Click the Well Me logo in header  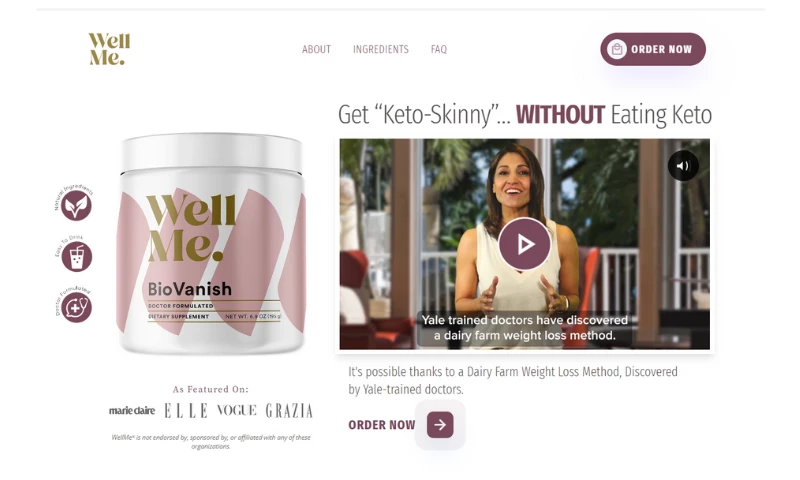(110, 49)
